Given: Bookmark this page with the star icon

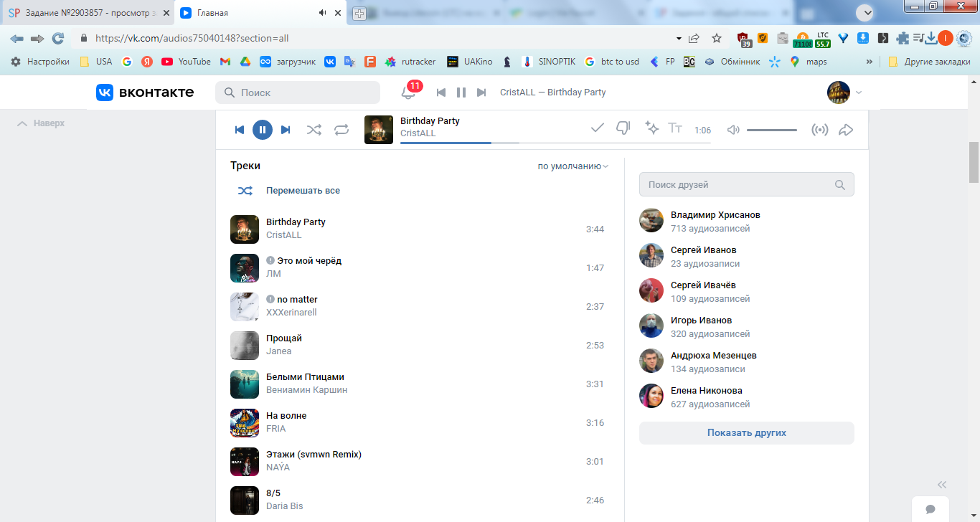Looking at the screenshot, I should click(x=716, y=39).
